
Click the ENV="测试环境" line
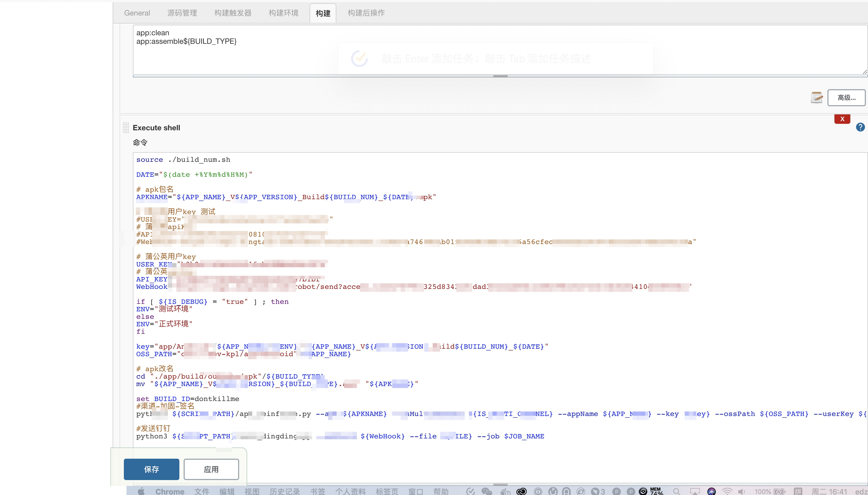(x=164, y=309)
